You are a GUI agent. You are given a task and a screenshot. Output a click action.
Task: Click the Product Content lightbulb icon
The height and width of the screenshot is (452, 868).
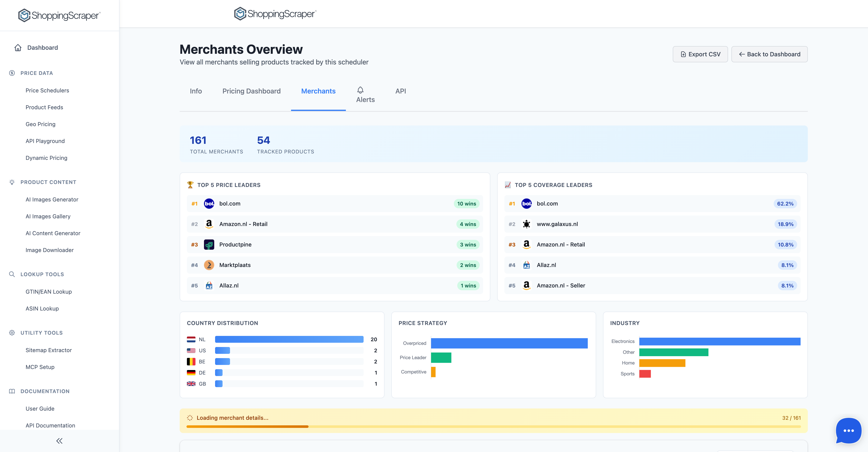(x=12, y=182)
